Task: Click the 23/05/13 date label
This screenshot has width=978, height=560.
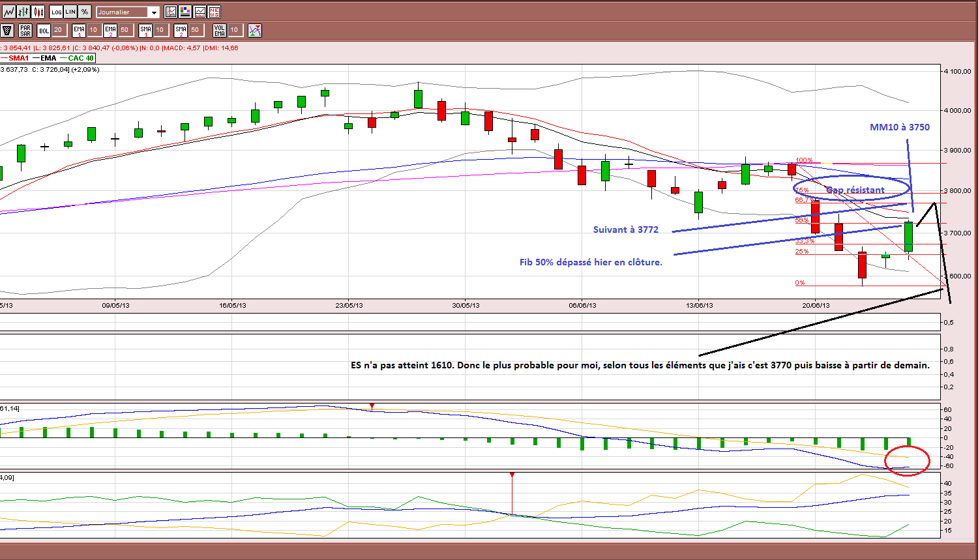Action: (x=349, y=305)
